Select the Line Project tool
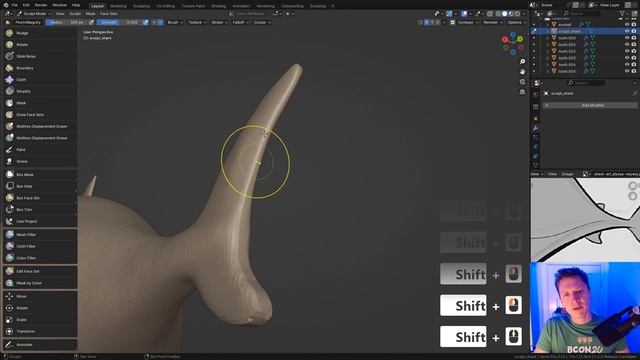 [x=40, y=221]
